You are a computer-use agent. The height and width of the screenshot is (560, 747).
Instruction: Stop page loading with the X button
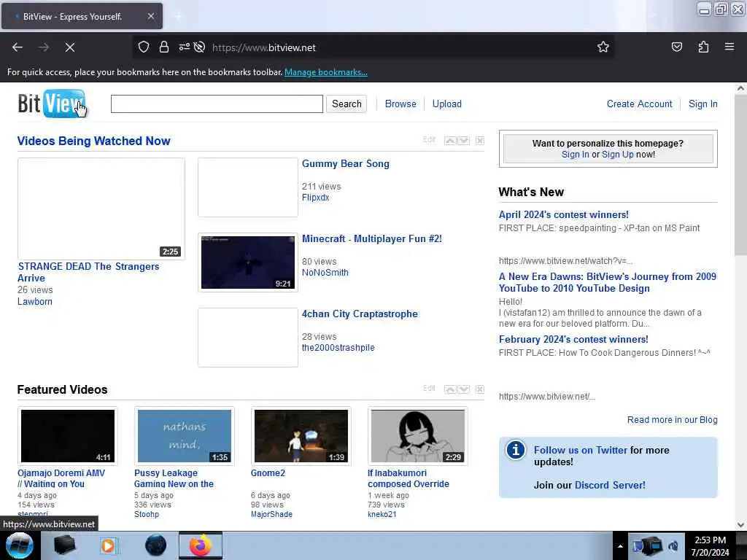(x=69, y=47)
